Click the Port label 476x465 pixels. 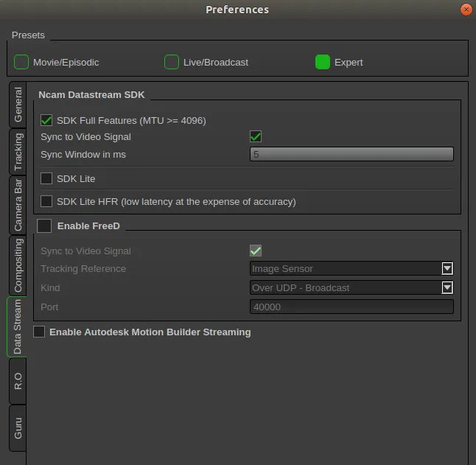(x=49, y=307)
